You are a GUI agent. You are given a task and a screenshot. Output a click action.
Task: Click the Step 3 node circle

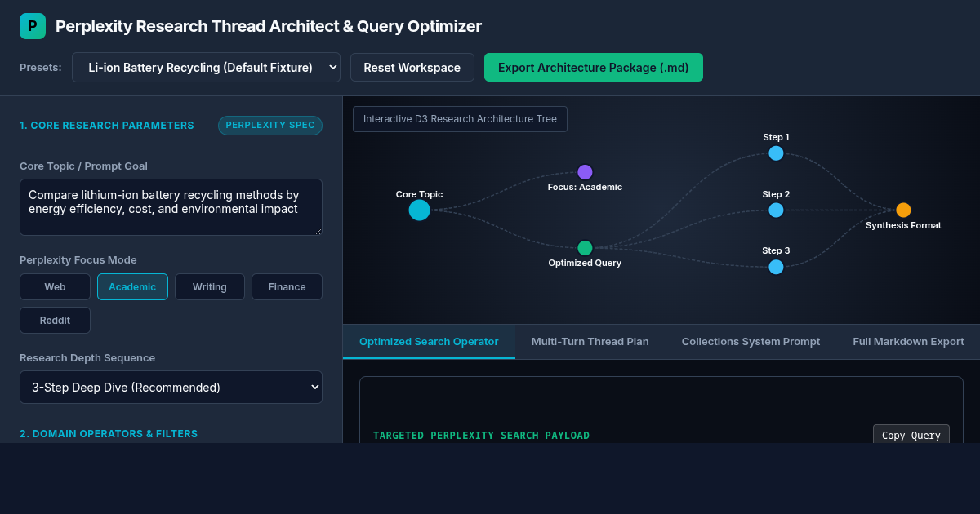(776, 267)
